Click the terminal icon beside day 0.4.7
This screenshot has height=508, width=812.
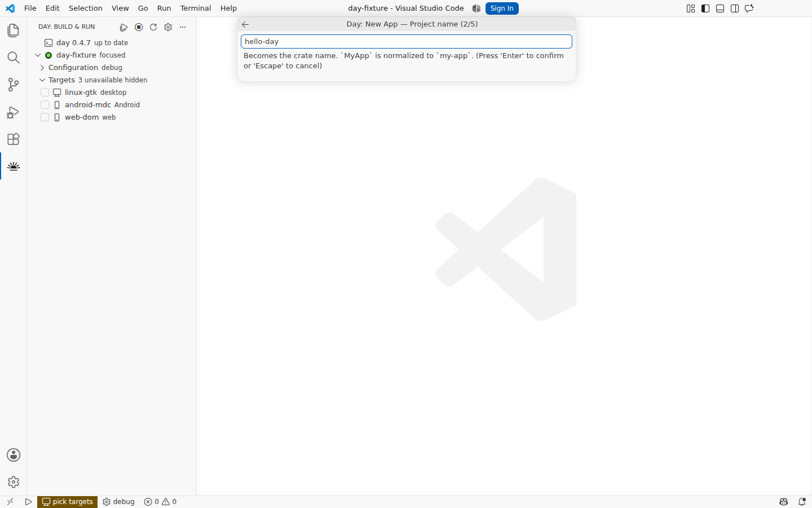48,43
